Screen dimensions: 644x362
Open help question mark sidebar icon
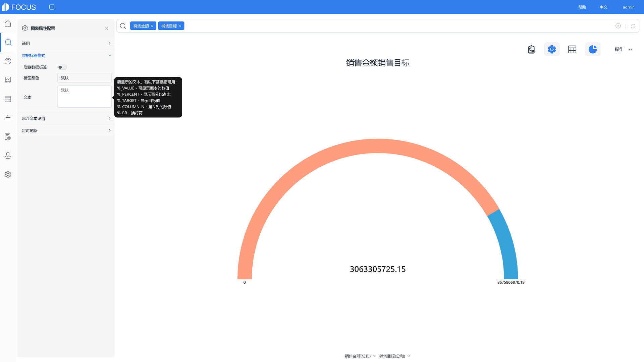pyautogui.click(x=8, y=61)
